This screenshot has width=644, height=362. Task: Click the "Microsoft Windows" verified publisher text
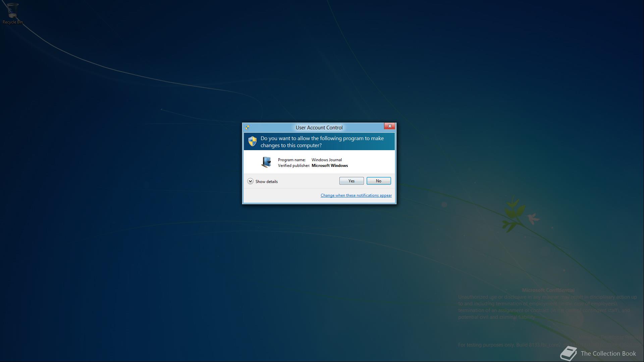pos(329,166)
